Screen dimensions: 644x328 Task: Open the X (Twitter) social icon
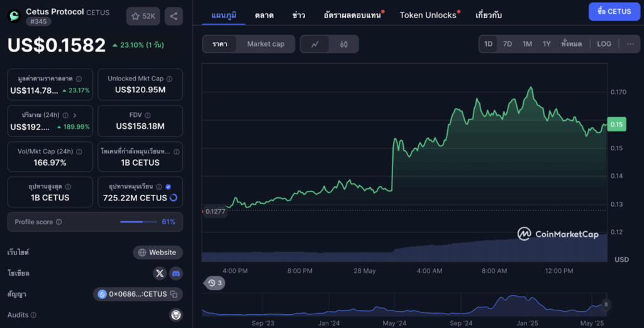[160, 273]
